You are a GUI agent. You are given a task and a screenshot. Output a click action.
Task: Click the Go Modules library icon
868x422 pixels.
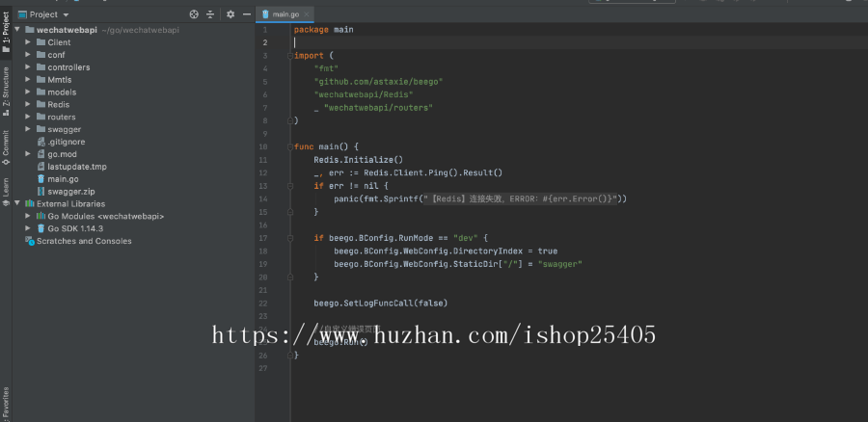point(41,216)
